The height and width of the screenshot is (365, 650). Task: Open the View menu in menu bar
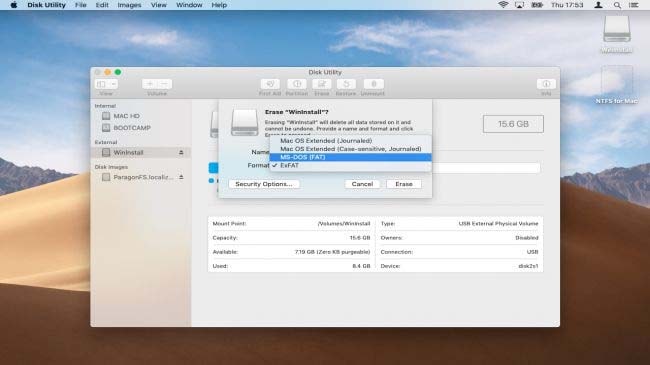[x=158, y=5]
